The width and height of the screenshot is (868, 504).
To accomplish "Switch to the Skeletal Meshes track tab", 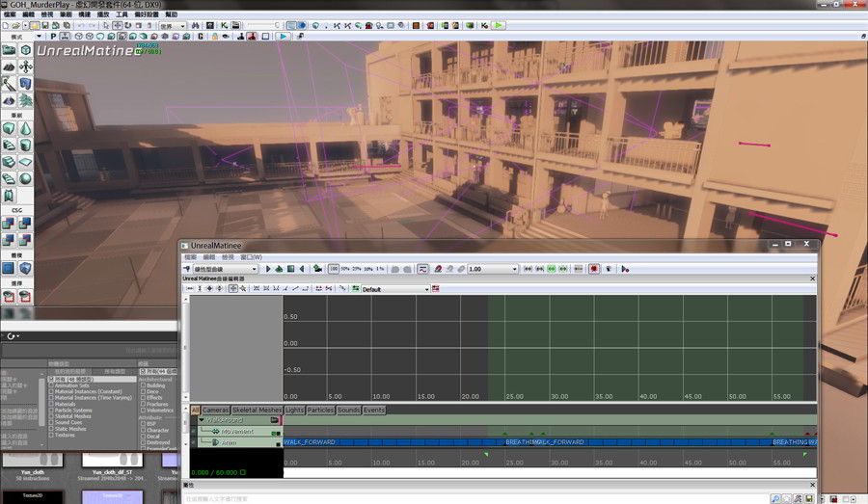I will [257, 410].
